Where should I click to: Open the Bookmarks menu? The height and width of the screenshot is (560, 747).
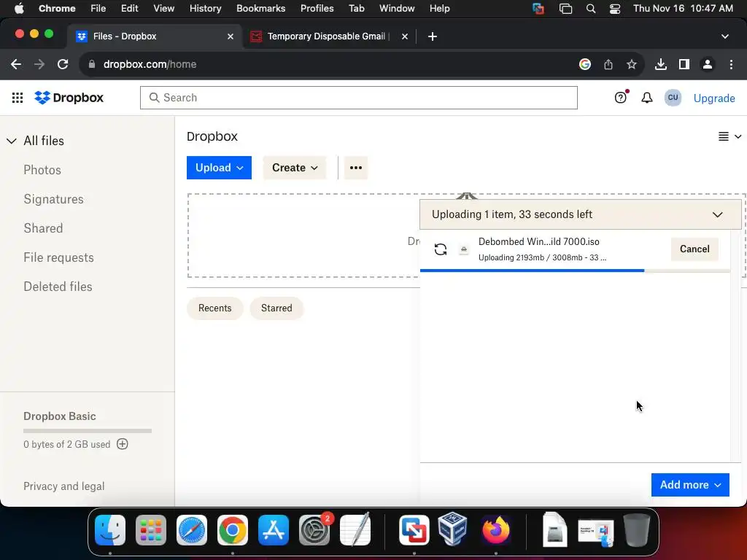click(x=260, y=8)
